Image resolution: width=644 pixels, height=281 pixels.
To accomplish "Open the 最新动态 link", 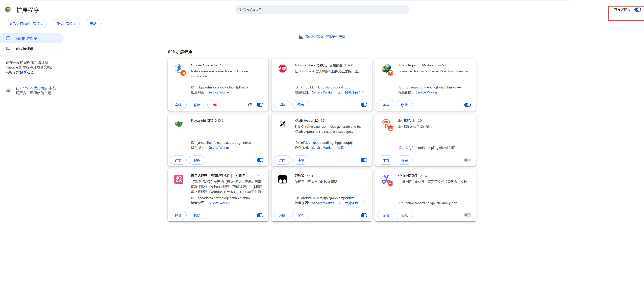I will 27,72.
